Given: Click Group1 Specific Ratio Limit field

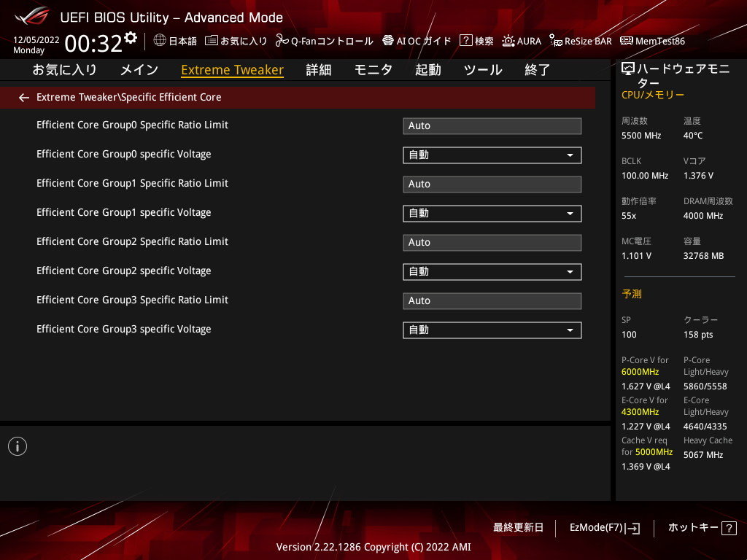Looking at the screenshot, I should (492, 184).
